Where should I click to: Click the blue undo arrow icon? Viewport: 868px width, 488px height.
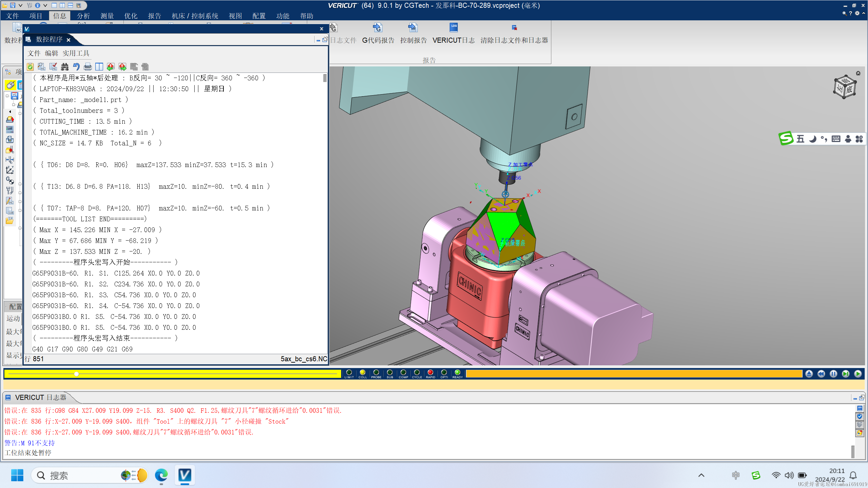click(76, 67)
